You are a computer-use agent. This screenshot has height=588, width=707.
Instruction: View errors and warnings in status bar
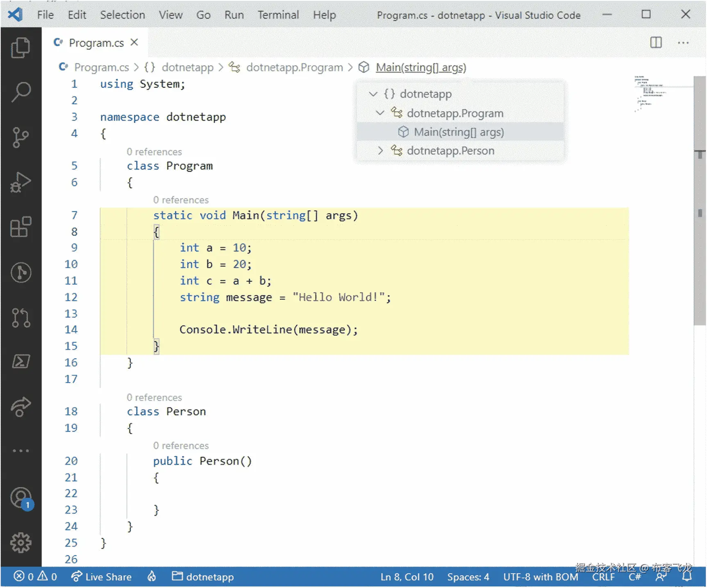pos(35,577)
